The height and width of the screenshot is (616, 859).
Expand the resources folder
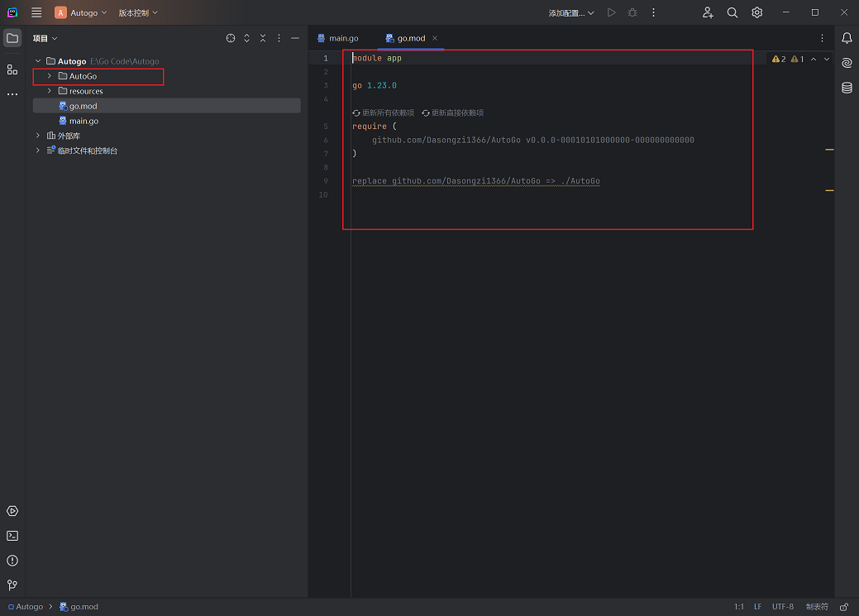click(x=50, y=91)
